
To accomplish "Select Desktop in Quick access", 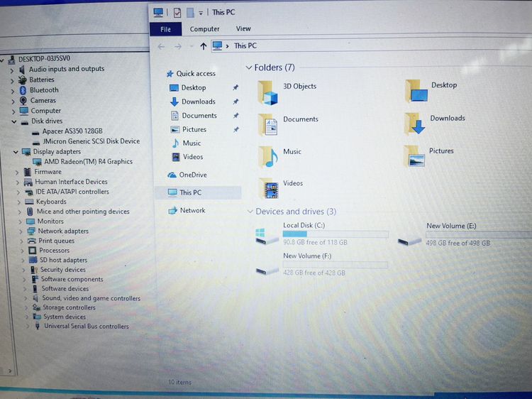I will [194, 88].
